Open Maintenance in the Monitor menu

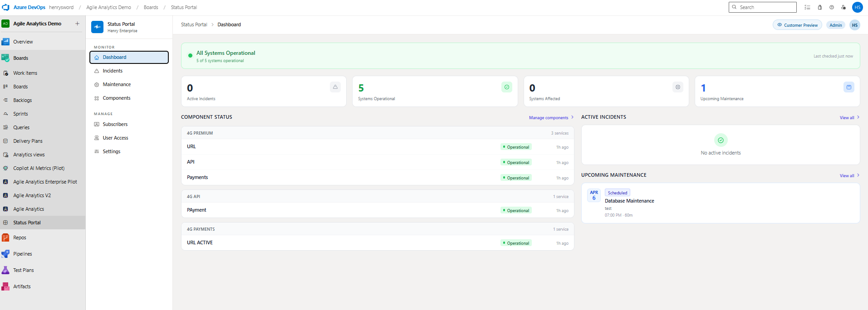129,84
